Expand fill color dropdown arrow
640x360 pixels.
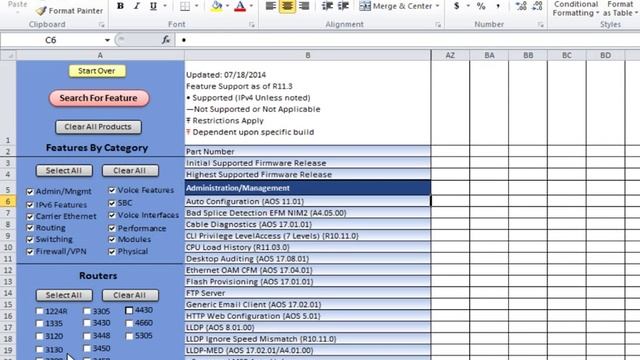[227, 6]
